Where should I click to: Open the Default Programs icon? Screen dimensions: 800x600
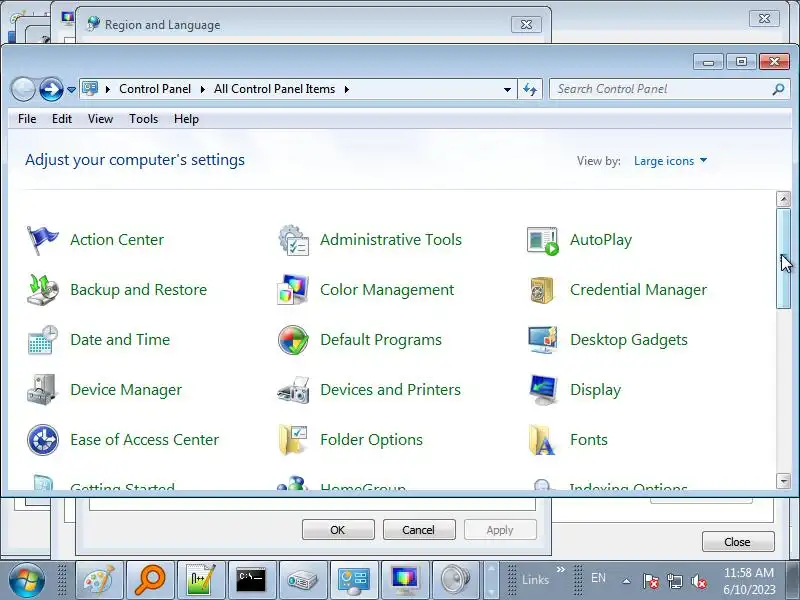pyautogui.click(x=293, y=340)
